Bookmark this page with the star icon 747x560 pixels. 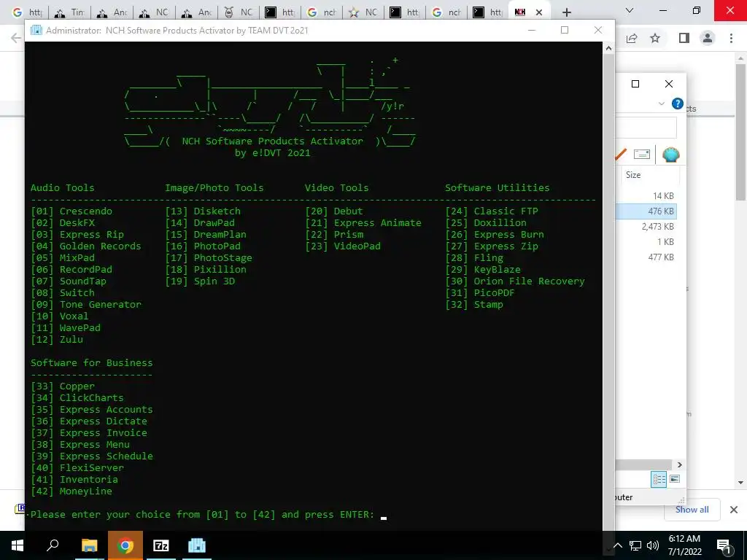(655, 38)
